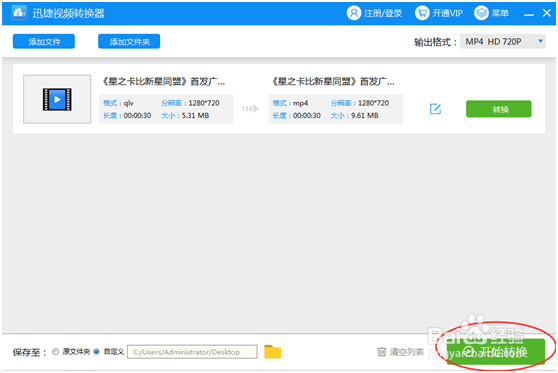This screenshot has width=558, height=373.
Task: Focus the save path field C:/Users/Administrator/Desktop
Action: point(192,352)
